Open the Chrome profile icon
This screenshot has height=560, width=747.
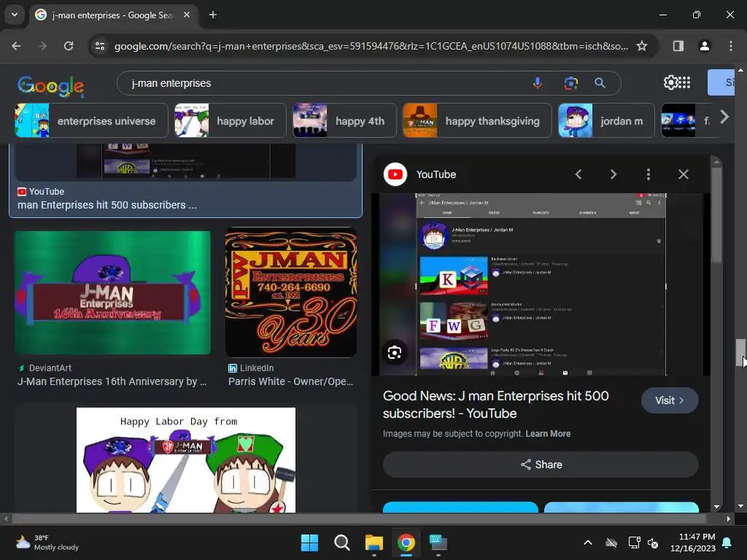point(704,46)
